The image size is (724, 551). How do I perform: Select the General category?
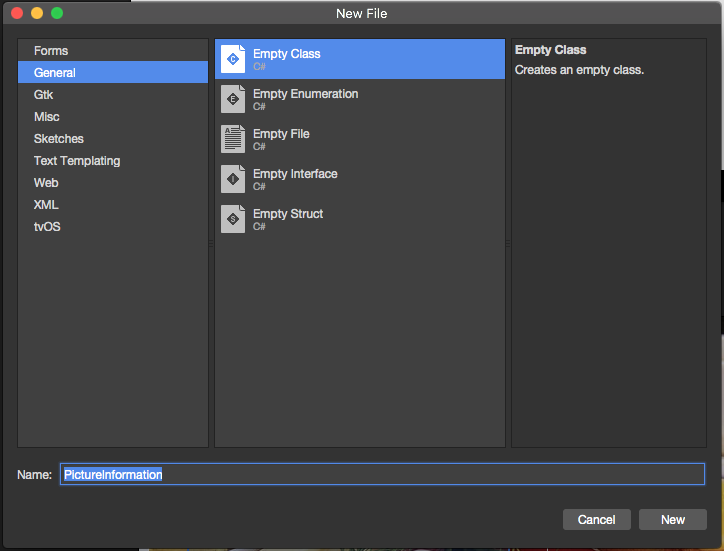click(113, 73)
